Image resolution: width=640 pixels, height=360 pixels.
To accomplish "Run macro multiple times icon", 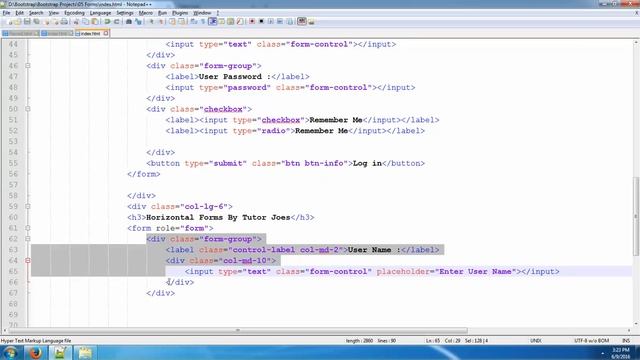I will pyautogui.click(x=280, y=21).
